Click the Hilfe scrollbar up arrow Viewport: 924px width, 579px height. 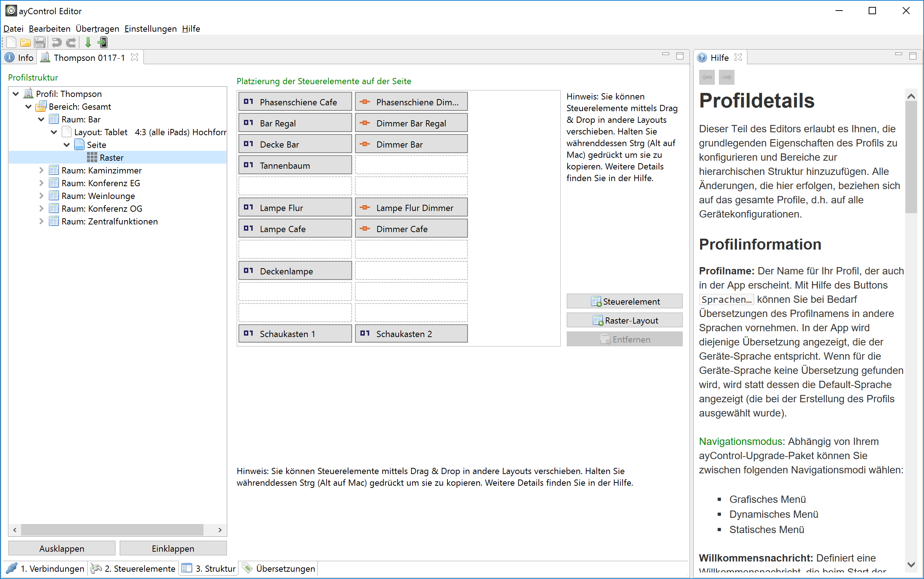(x=911, y=96)
